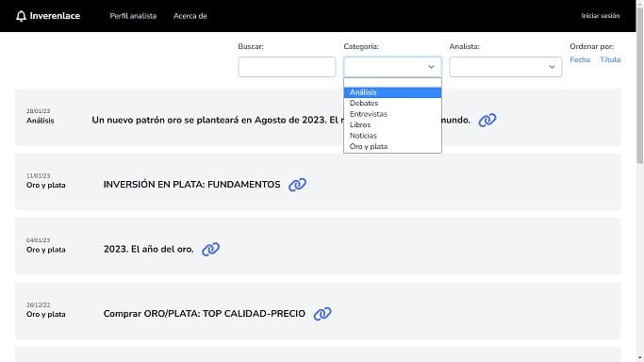Open link icon next to INVERSIÓN EN PLATA: FUNDAMENTOS
644x362 pixels.
pyautogui.click(x=297, y=185)
